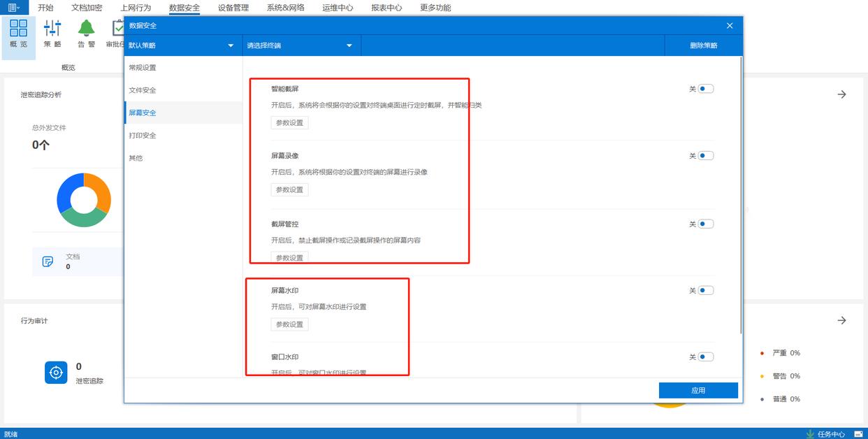Click the 删除策略 button
This screenshot has height=439, width=868.
tap(703, 45)
